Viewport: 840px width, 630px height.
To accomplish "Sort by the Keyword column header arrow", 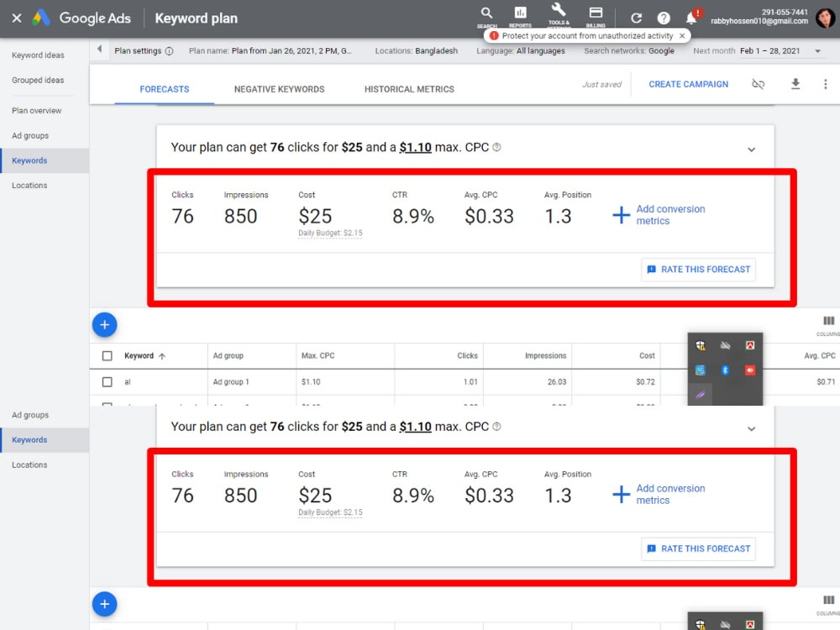I will click(162, 356).
